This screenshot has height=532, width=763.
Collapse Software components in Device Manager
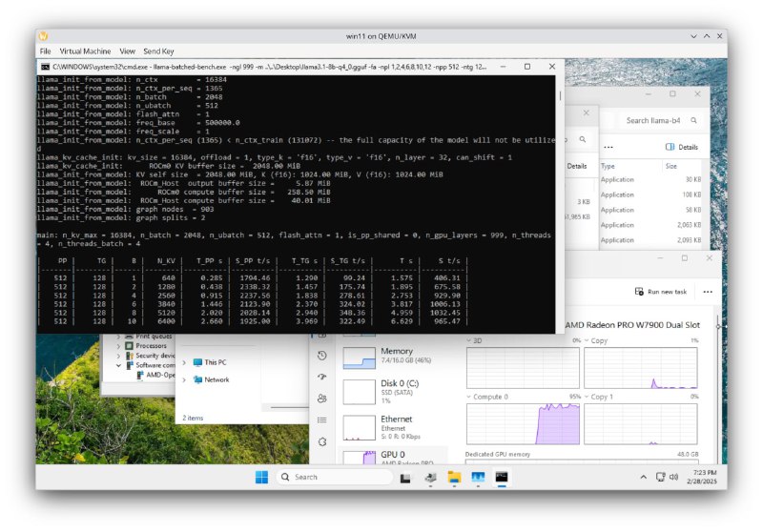tap(118, 365)
